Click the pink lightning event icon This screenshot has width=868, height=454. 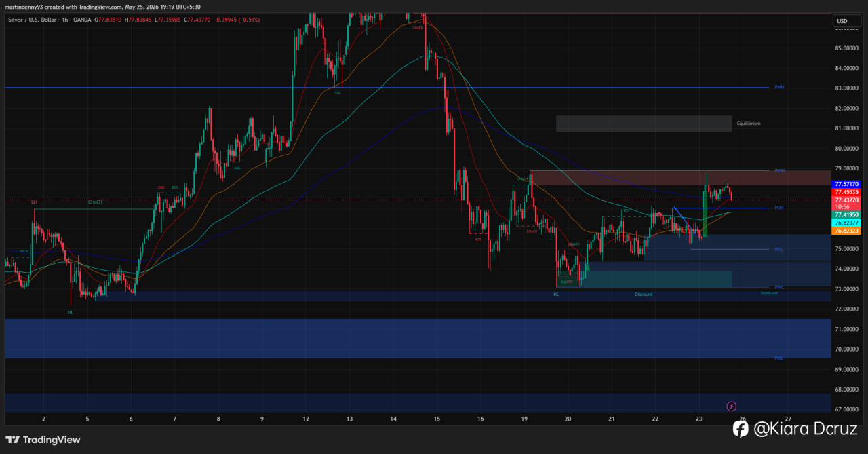pos(731,406)
